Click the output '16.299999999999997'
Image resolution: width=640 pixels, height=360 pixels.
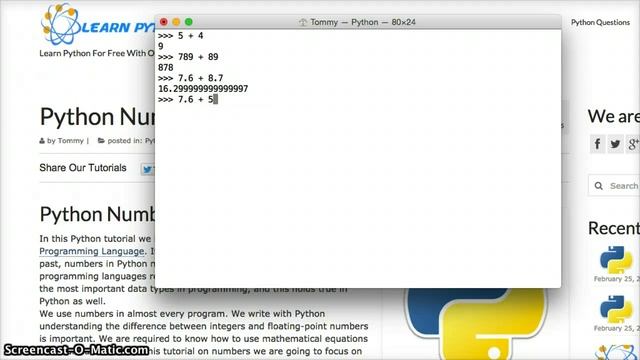(x=203, y=89)
